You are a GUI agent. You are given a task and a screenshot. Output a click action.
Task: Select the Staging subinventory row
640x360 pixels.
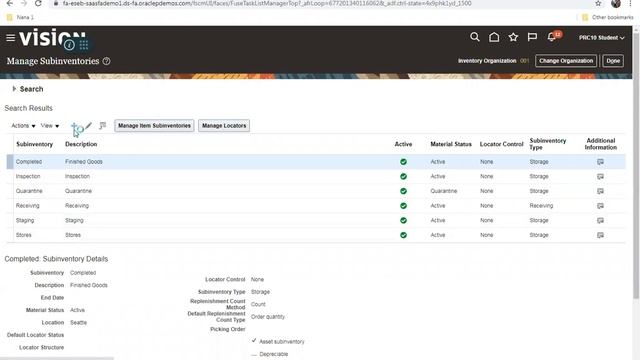(316, 221)
